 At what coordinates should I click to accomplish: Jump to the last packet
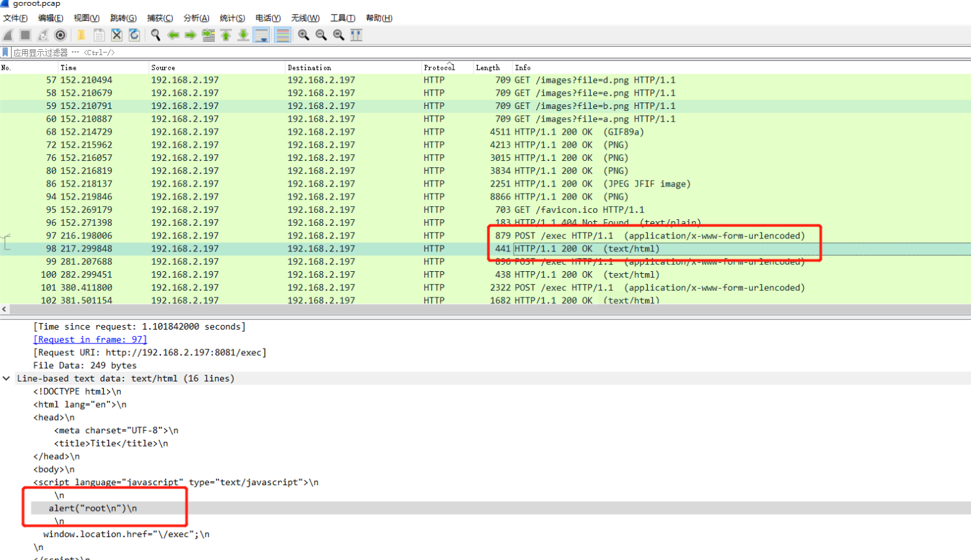point(243,35)
